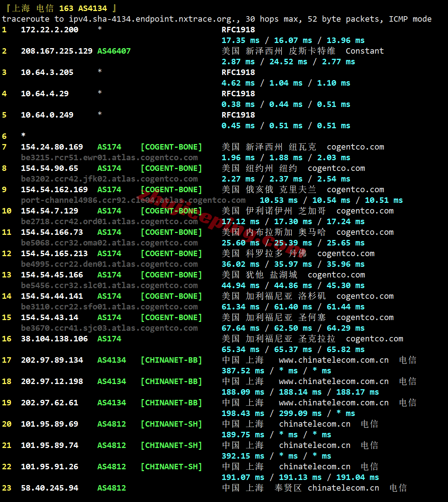Click the '188.09 ms' latency value
The image size is (448, 502).
[x=243, y=392]
